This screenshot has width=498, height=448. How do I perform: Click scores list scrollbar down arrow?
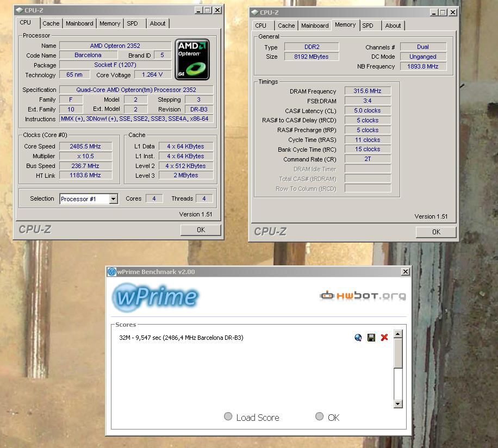(x=398, y=404)
